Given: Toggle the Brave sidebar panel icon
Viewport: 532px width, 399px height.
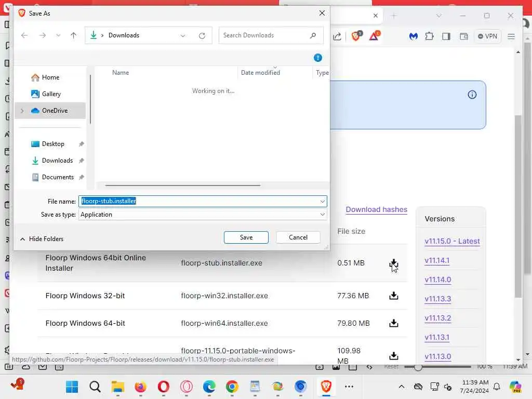Looking at the screenshot, I should coord(446,36).
